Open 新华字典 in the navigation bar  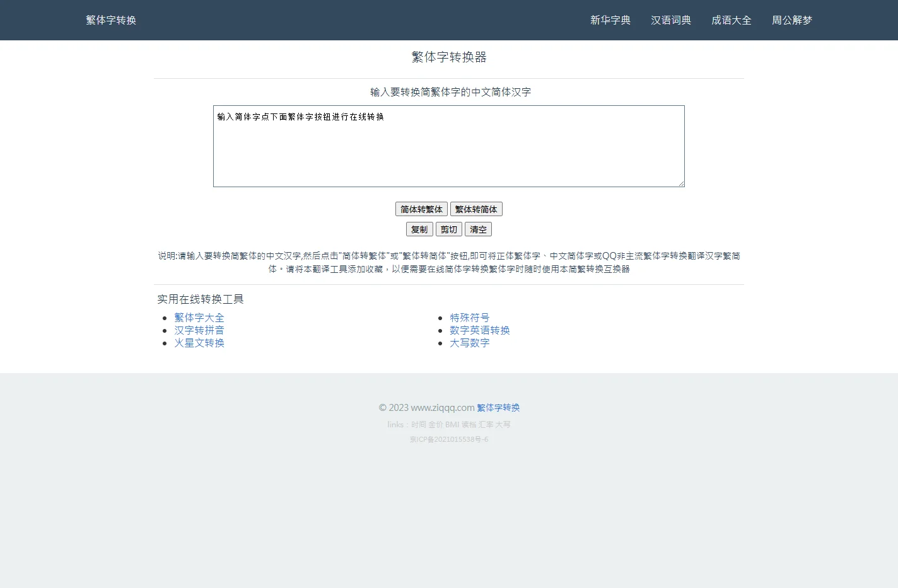coord(610,20)
